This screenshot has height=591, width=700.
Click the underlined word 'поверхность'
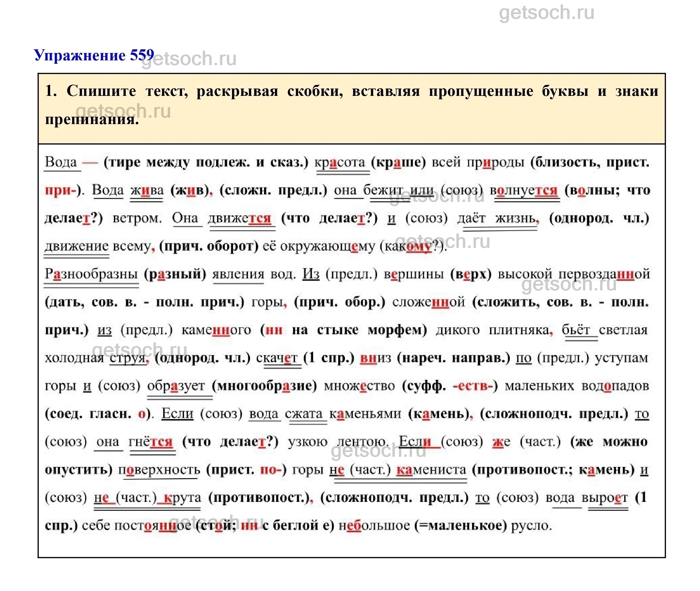[x=159, y=470]
